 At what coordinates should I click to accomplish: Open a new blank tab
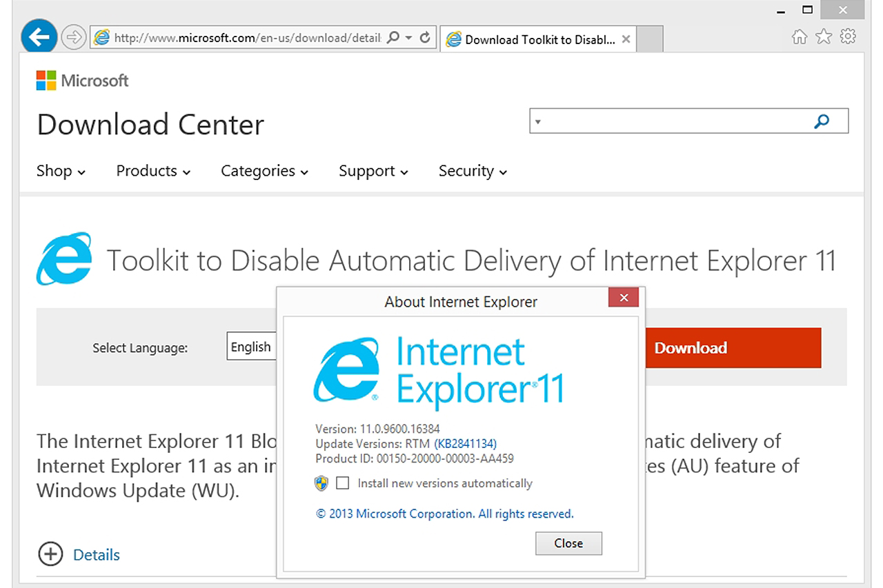[649, 39]
